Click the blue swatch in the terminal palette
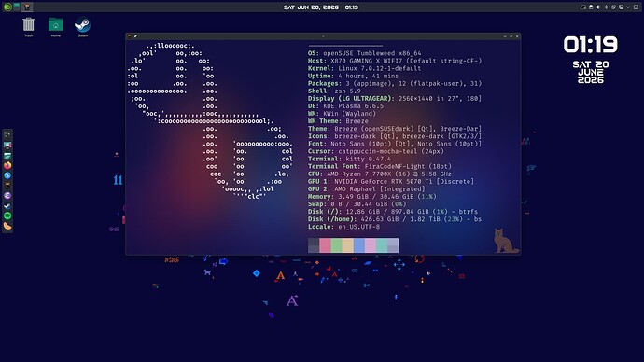Viewport: 644px width, 362px height. pyautogui.click(x=359, y=245)
